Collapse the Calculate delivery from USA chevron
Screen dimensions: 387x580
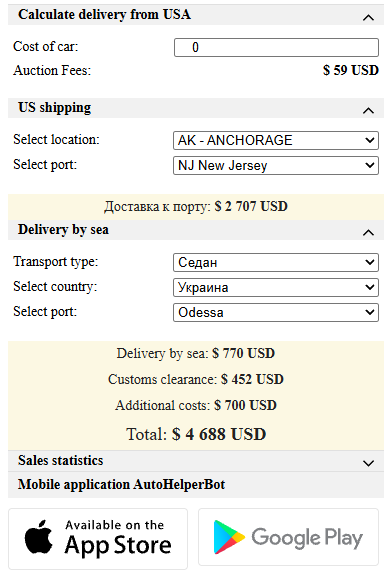(x=368, y=17)
